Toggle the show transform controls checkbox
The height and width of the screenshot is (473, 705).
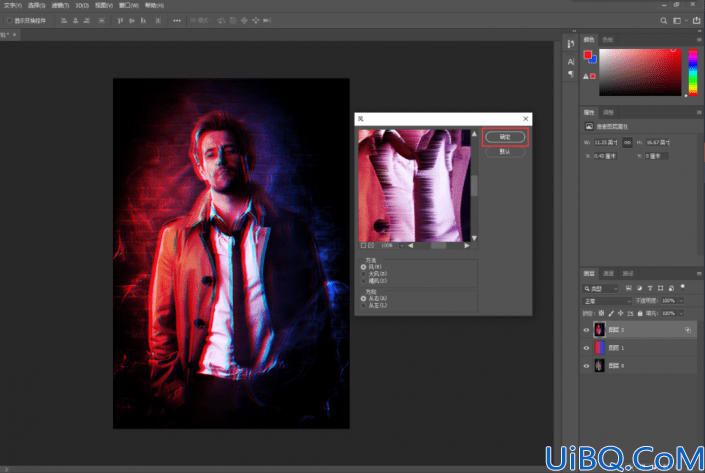9,21
